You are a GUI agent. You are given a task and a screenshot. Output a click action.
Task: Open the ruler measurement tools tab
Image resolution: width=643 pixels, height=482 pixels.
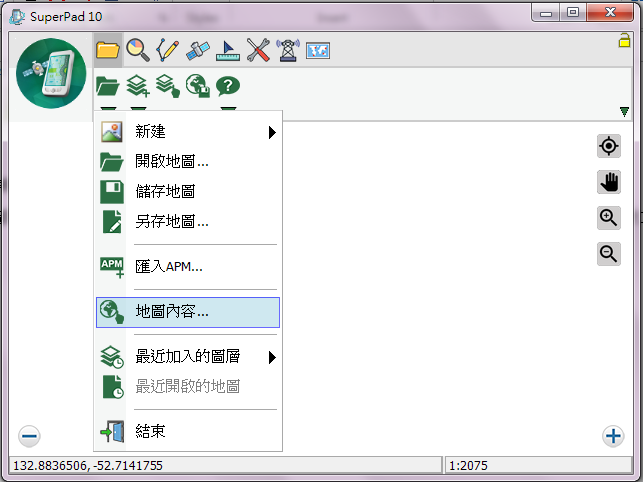point(228,51)
